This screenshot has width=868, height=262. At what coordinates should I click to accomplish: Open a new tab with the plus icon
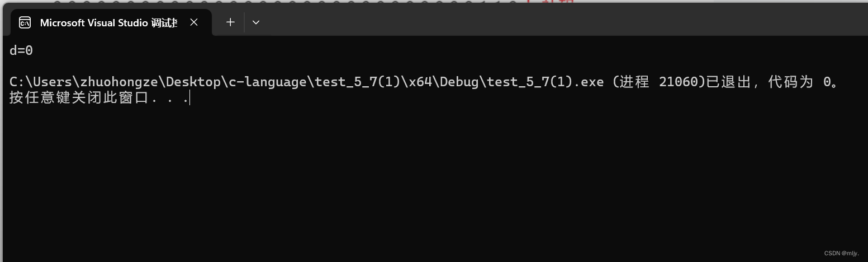coord(230,22)
